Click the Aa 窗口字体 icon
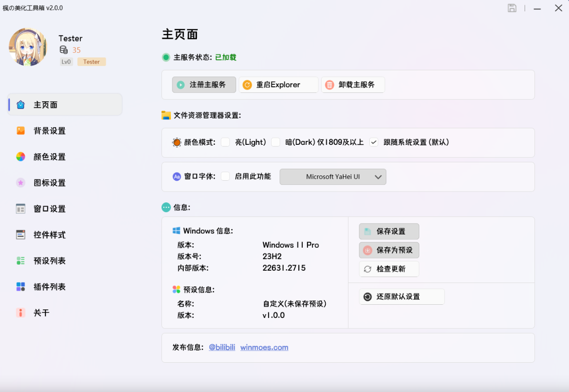This screenshot has height=392, width=569. 177,177
